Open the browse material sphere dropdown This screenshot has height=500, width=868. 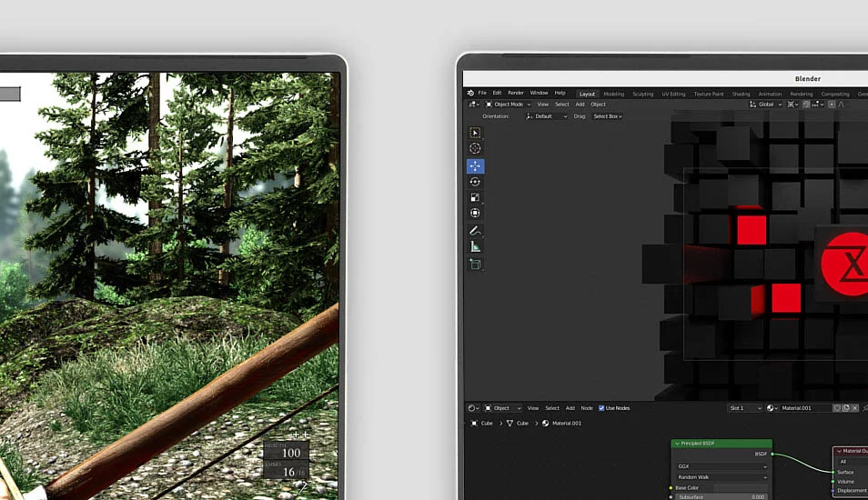click(x=772, y=408)
